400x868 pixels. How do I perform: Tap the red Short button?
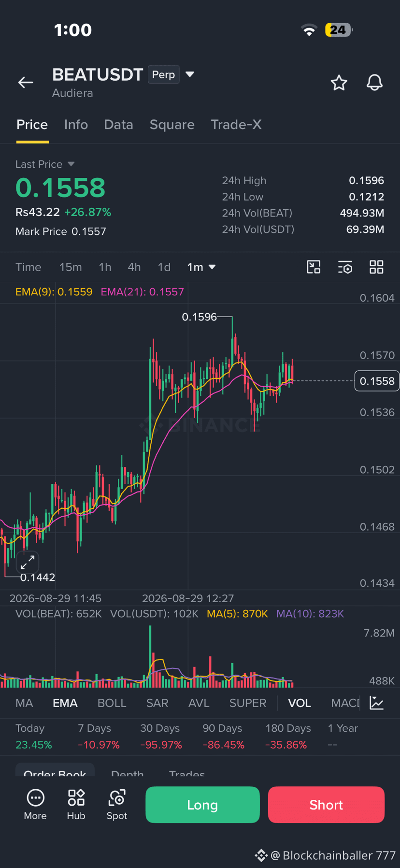[326, 805]
